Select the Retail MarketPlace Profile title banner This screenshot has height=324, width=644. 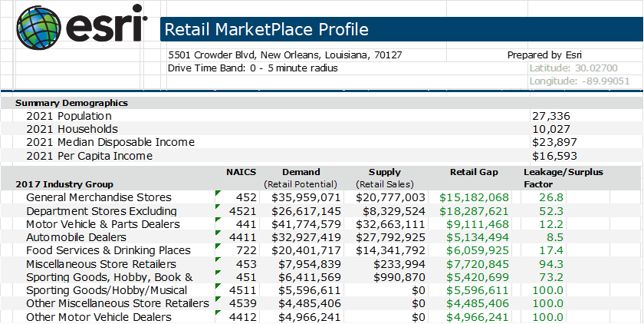[x=401, y=29]
